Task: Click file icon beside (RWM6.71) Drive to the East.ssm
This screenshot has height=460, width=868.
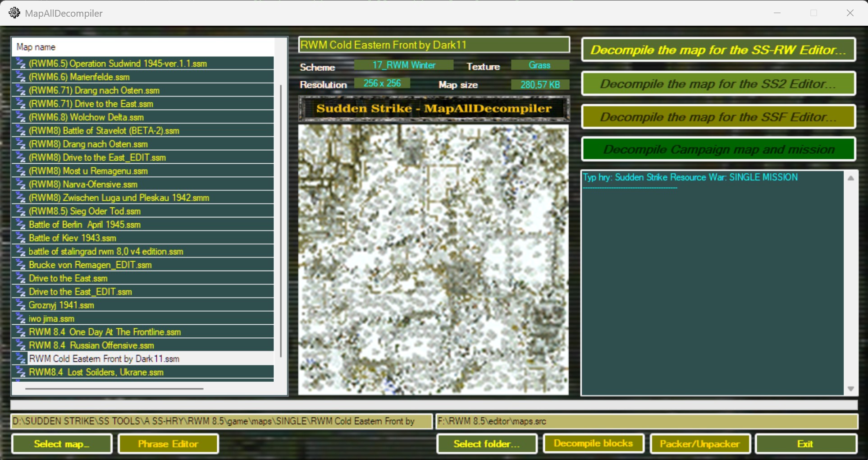Action: point(21,104)
